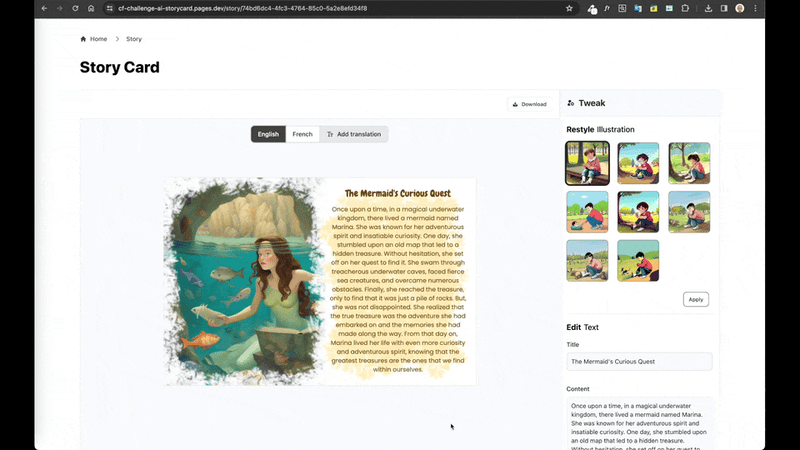Bookmark the page with the star icon
The image size is (800, 450).
(569, 8)
